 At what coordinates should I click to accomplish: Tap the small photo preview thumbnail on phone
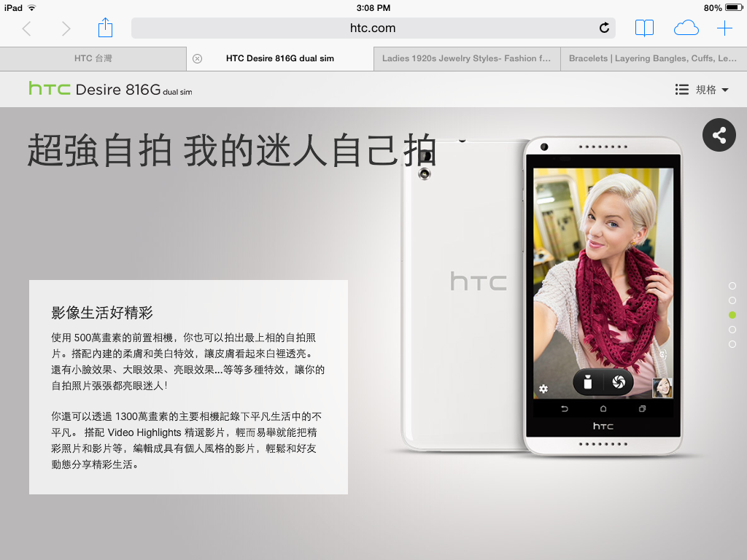click(662, 388)
